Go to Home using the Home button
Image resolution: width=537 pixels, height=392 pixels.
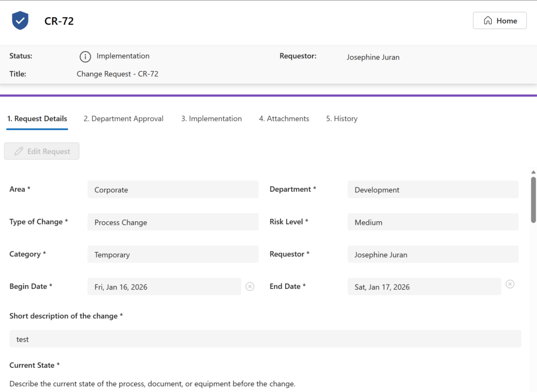point(500,20)
